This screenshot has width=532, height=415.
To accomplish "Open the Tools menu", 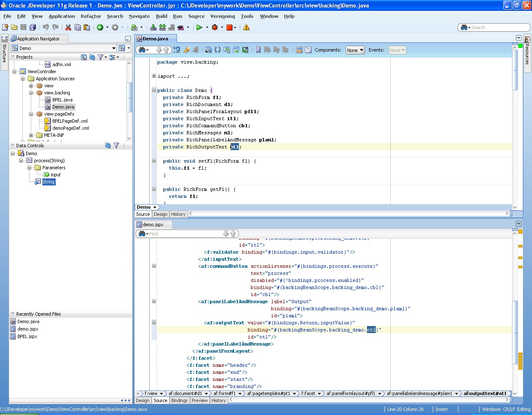I will [247, 16].
